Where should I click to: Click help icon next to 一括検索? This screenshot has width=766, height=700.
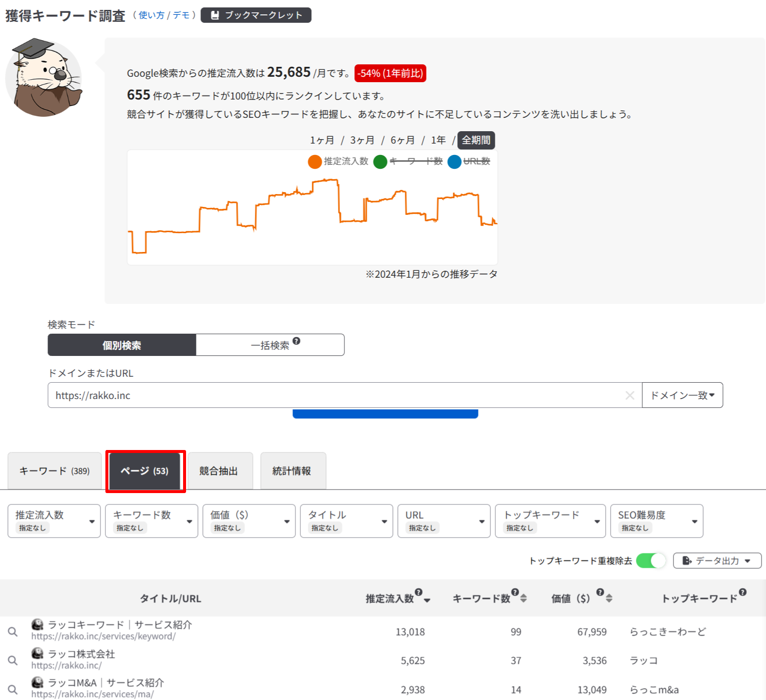click(296, 341)
